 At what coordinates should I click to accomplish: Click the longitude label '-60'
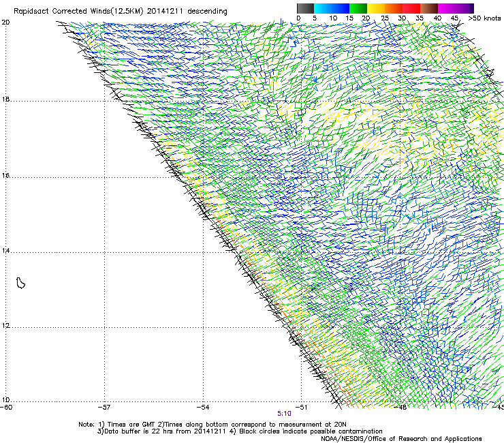click(x=6, y=408)
